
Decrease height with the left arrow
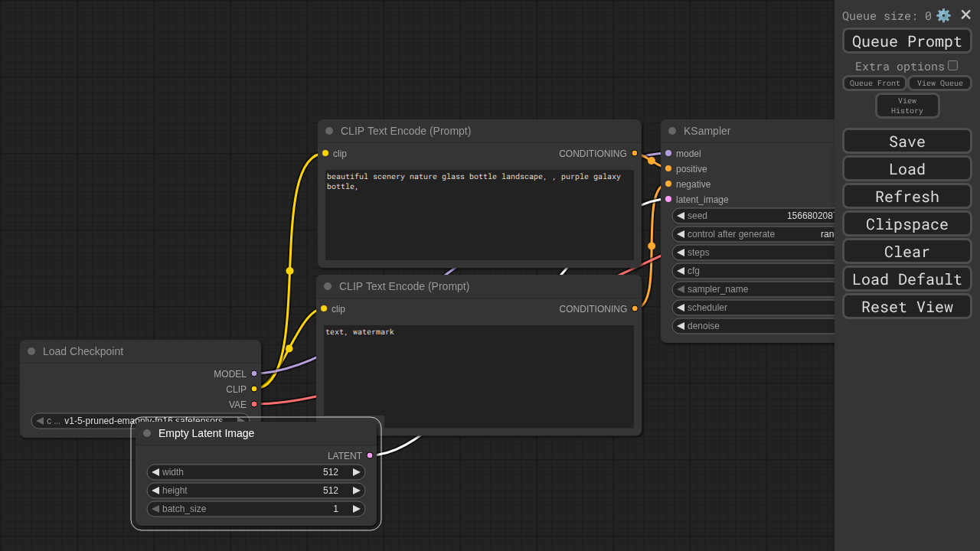coord(155,491)
